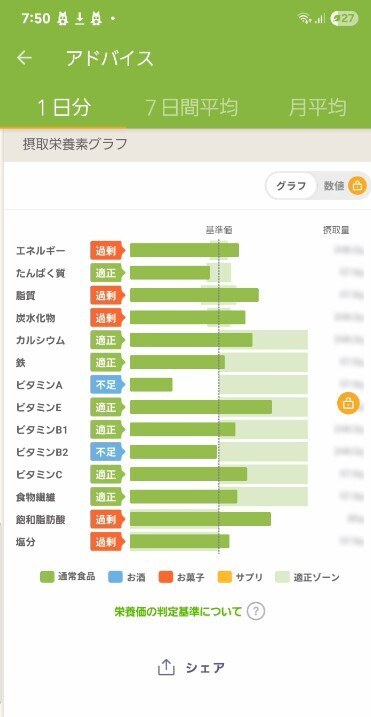Tap the 過剰 badge next to エネルギー

106,250
